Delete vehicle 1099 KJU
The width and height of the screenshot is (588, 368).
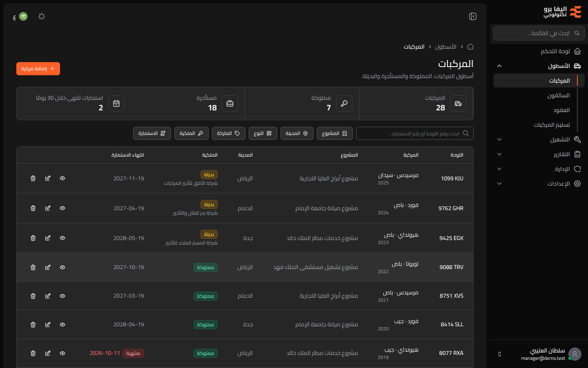33,178
